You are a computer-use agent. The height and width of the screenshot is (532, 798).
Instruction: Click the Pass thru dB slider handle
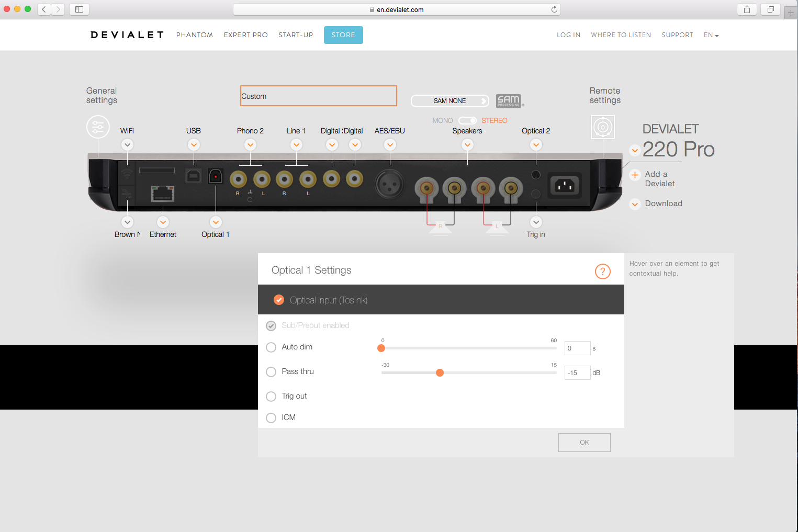(440, 373)
